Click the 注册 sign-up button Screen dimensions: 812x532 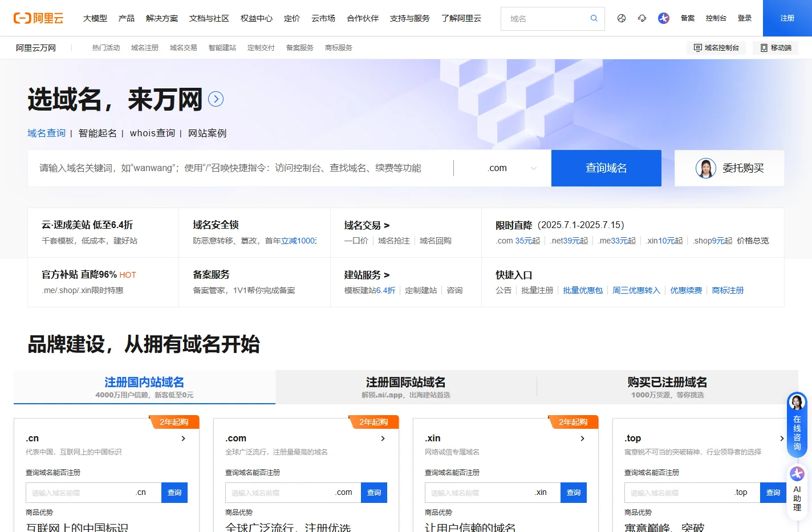[x=787, y=18]
